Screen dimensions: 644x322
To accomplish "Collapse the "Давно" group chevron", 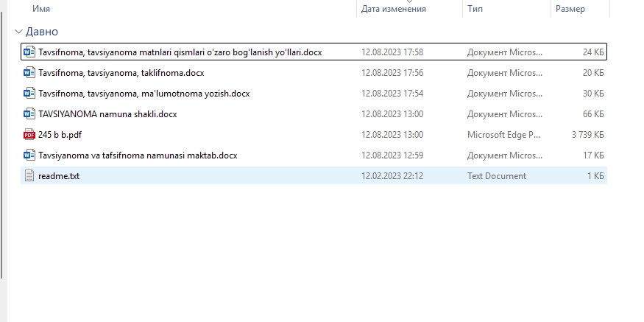I will 18,32.
